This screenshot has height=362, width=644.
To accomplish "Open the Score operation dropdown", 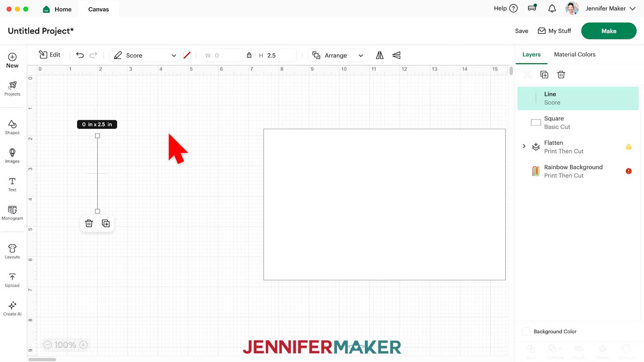I will 145,55.
